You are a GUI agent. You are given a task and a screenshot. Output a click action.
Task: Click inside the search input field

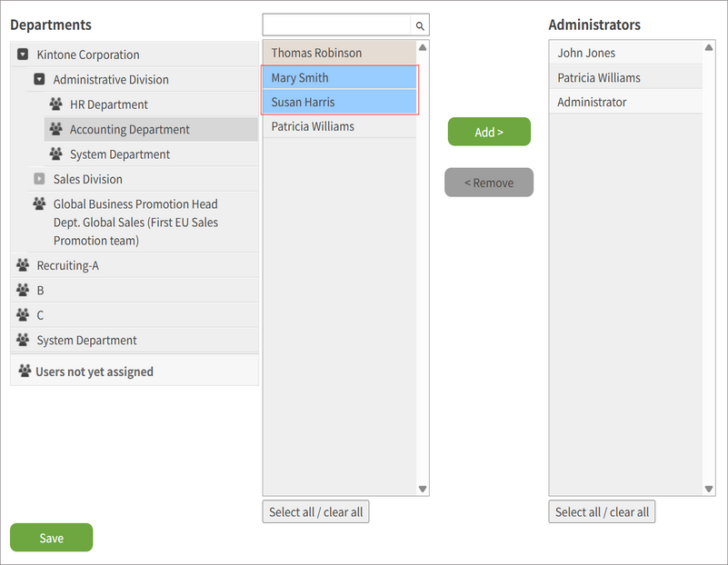point(336,25)
